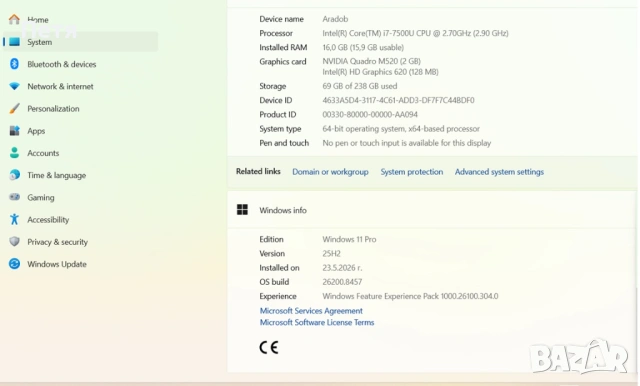Viewport: 640px width, 386px height.
Task: Open Microsoft Services Agreement link
Action: 311,311
